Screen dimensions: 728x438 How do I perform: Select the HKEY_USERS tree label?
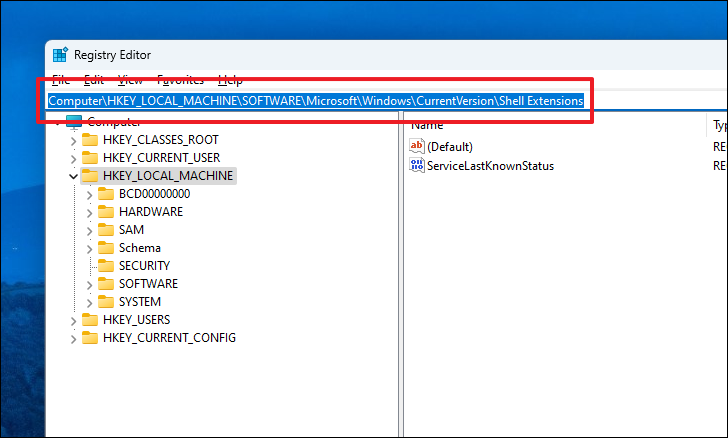coord(136,320)
